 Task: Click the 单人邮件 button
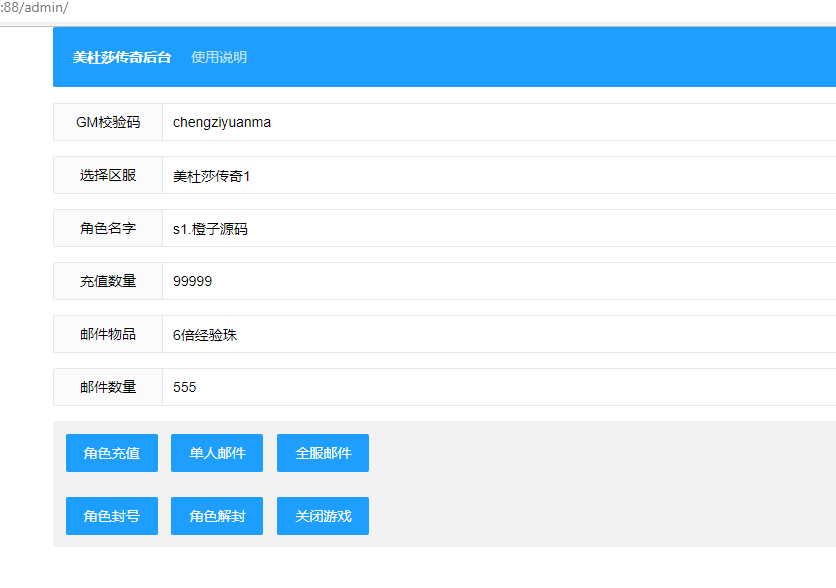[217, 453]
